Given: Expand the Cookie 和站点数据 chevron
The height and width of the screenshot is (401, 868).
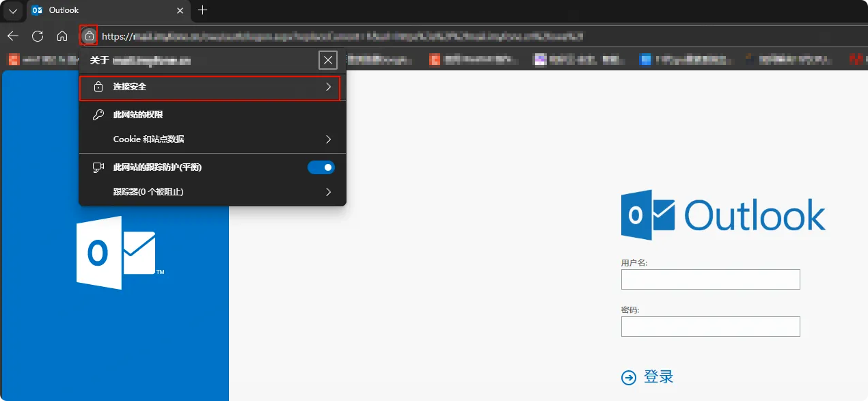Looking at the screenshot, I should [x=328, y=139].
